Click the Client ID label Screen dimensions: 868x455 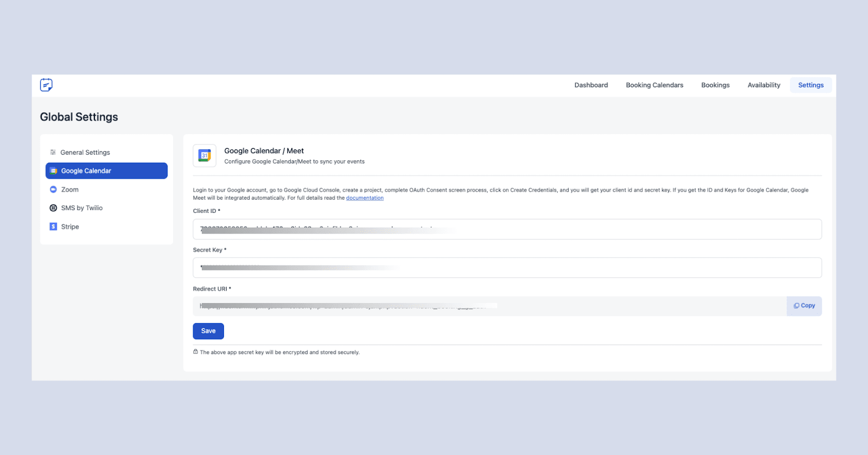tap(207, 211)
